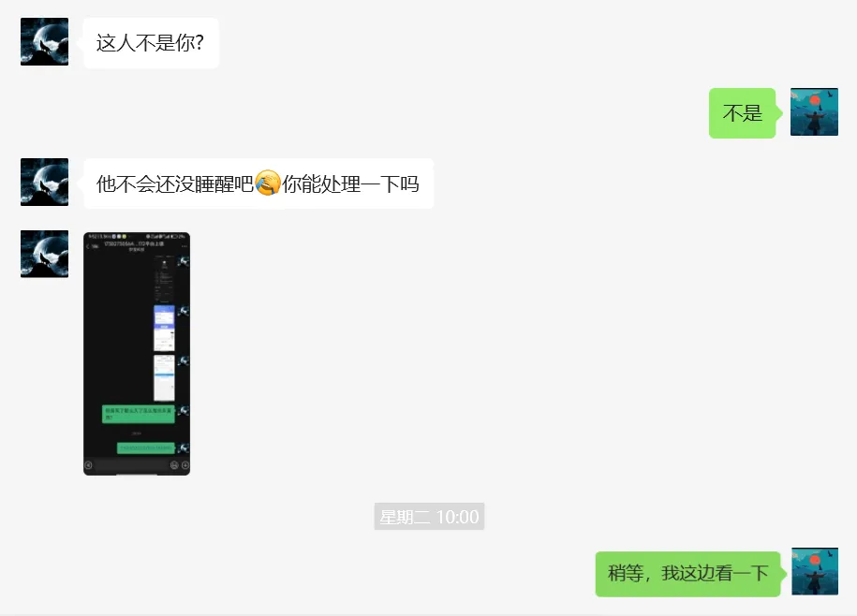This screenshot has height=616, width=857.
Task: Click the white form image inside the screenshot
Action: pyautogui.click(x=165, y=378)
